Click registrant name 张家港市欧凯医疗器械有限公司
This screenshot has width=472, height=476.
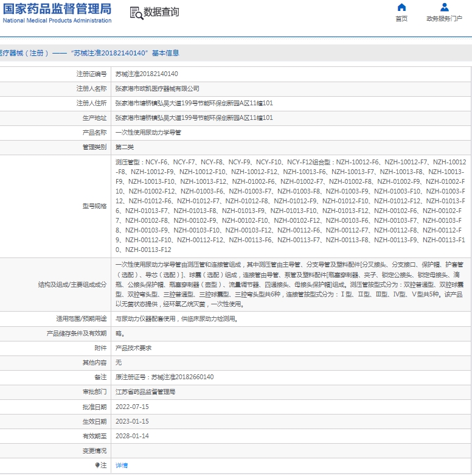[157, 88]
